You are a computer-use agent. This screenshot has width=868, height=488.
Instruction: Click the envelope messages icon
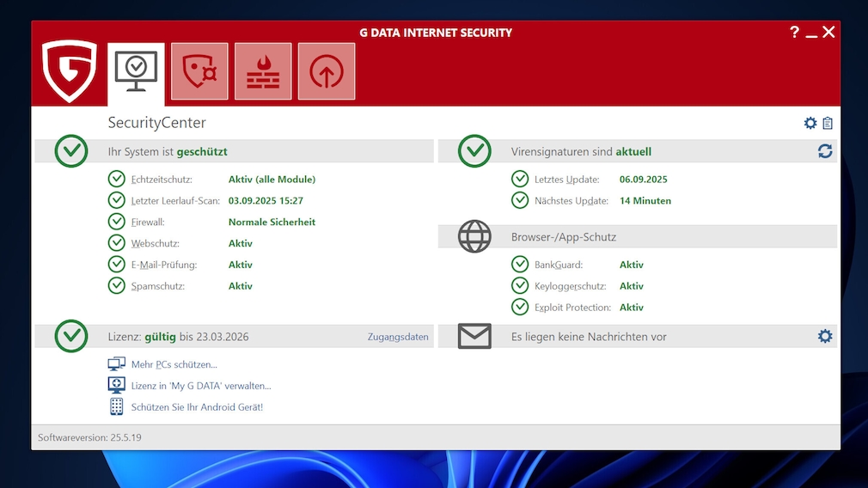pyautogui.click(x=474, y=336)
